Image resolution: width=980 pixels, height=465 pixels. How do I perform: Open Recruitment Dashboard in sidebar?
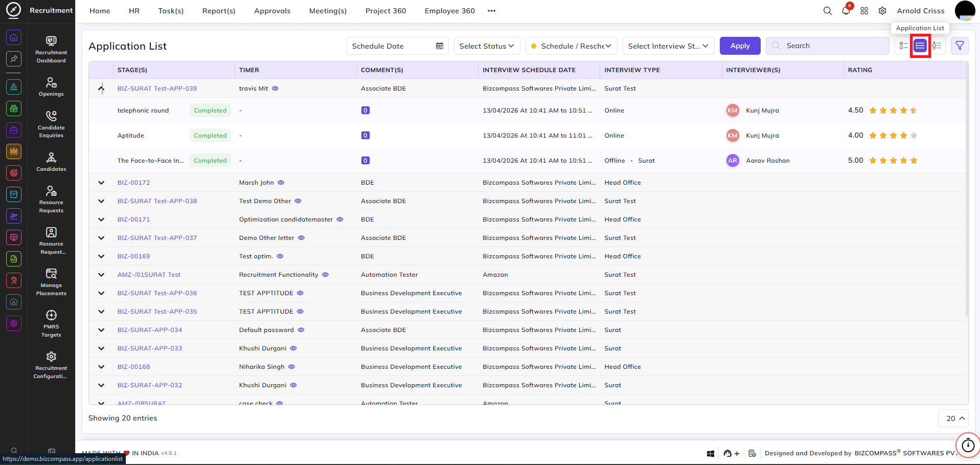[51, 50]
